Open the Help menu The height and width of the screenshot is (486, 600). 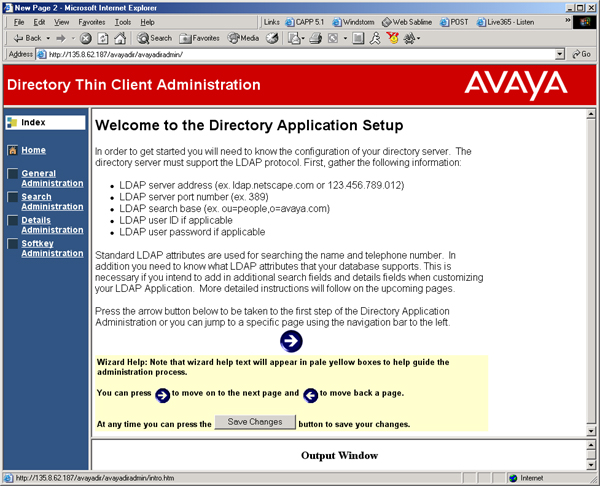[x=147, y=22]
